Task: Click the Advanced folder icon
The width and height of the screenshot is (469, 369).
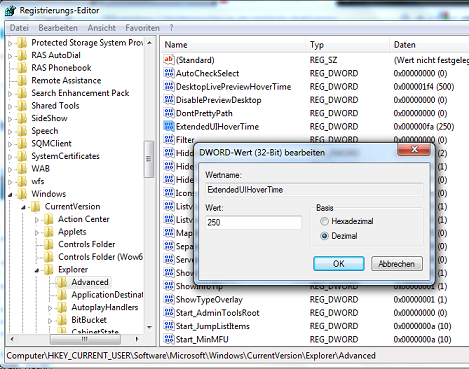Action: (62, 282)
